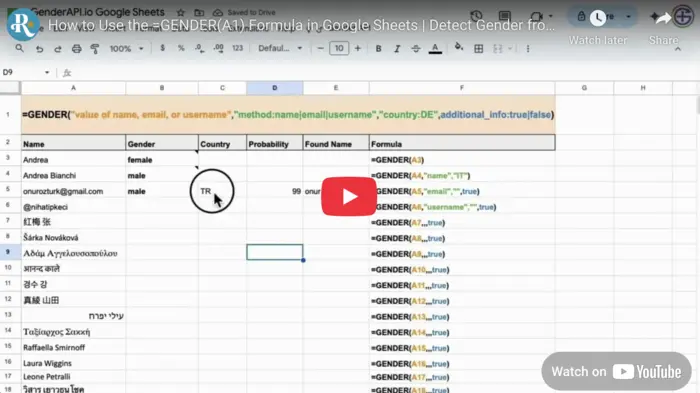
Task: Collapse the toolbar with the chevron
Action: point(678,49)
